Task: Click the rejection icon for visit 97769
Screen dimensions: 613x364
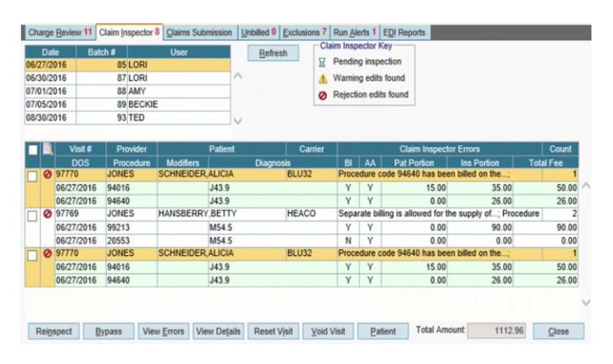Action: point(47,214)
